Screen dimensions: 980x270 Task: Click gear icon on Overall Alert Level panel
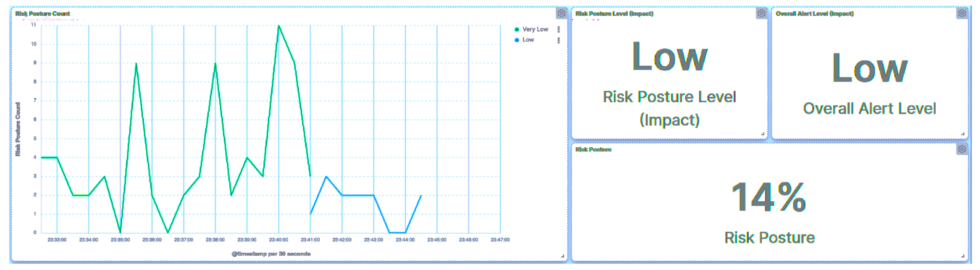click(962, 14)
